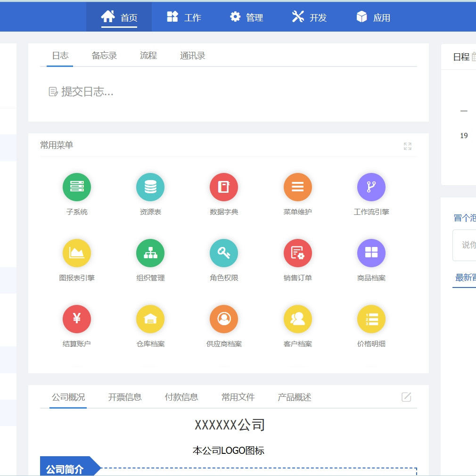
Task: Expand the 常用菜单 panel to fullscreen
Action: point(407,146)
